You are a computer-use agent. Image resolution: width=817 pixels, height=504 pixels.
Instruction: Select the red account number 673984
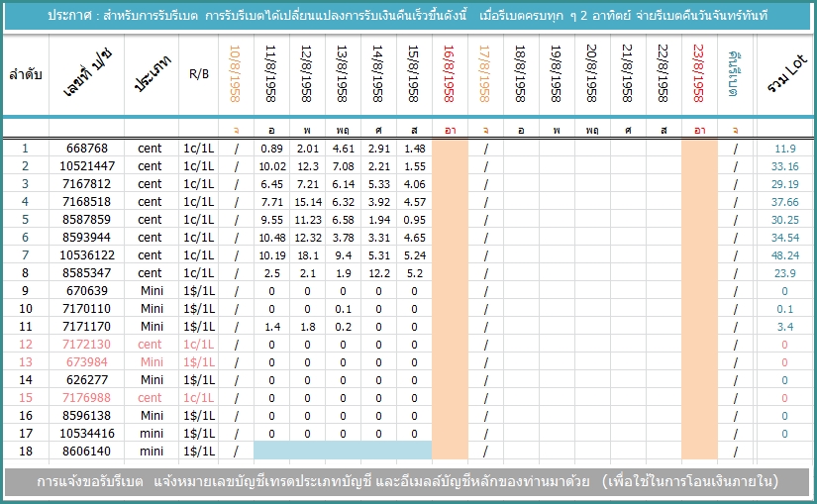coord(87,361)
